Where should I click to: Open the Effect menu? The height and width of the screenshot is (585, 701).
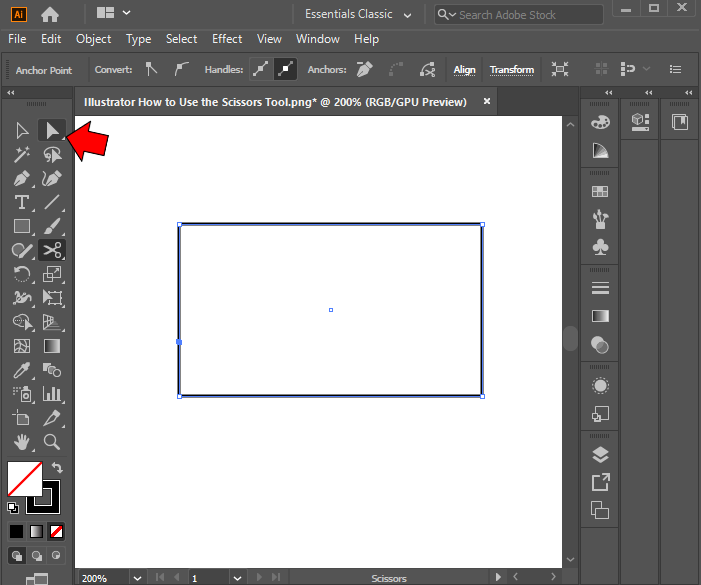point(227,39)
